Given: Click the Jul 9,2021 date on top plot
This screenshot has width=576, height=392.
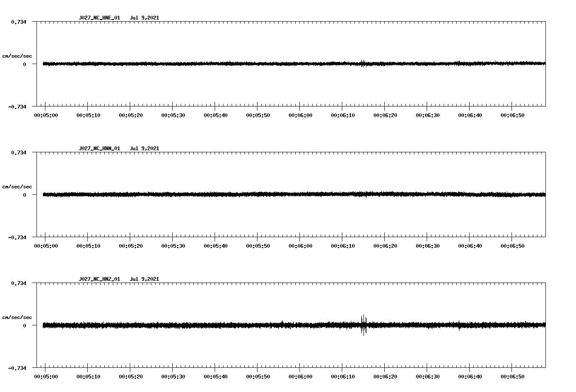Looking at the screenshot, I should [145, 18].
